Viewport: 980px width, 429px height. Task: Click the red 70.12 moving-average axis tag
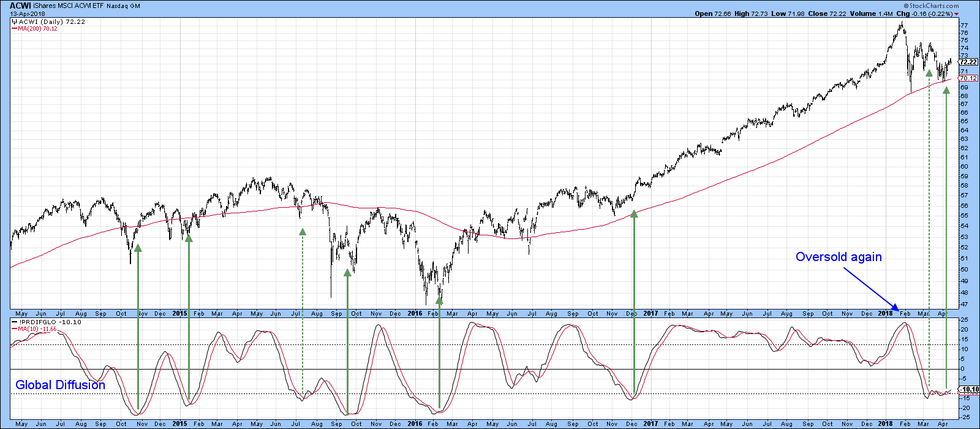968,78
